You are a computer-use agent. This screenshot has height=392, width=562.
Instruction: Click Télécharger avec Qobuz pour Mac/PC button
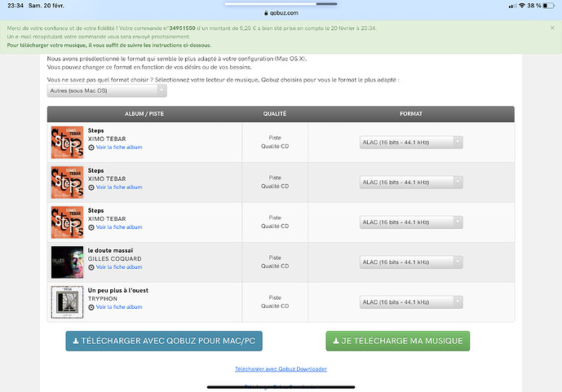pyautogui.click(x=164, y=341)
